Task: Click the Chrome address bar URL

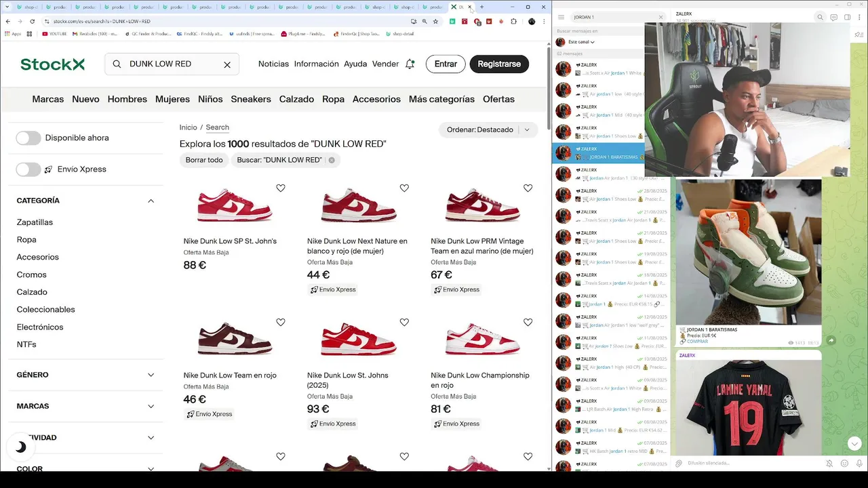Action: (102, 21)
